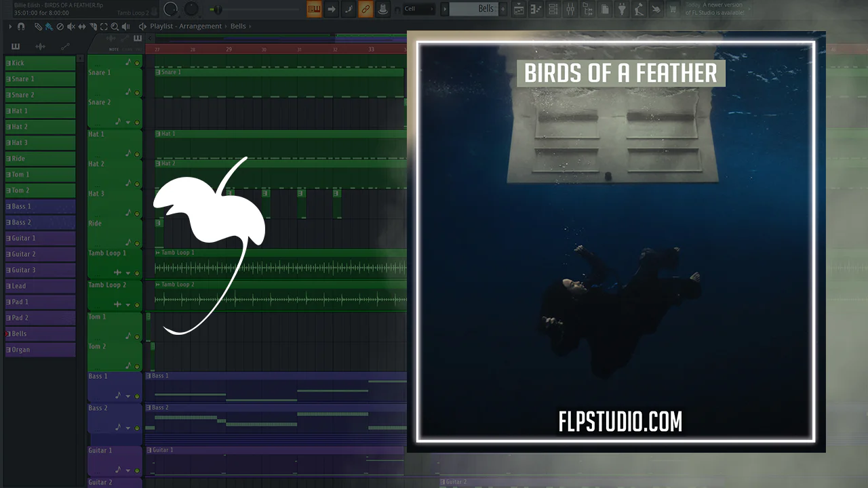Expand the Tamb Loop 2 track dropdown arrow
The height and width of the screenshot is (488, 868).
pos(127,305)
